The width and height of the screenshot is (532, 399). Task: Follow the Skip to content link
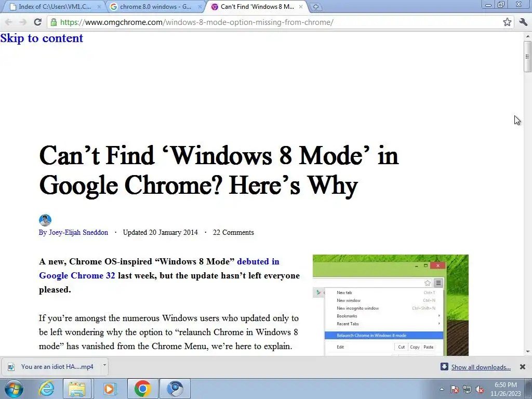click(42, 38)
